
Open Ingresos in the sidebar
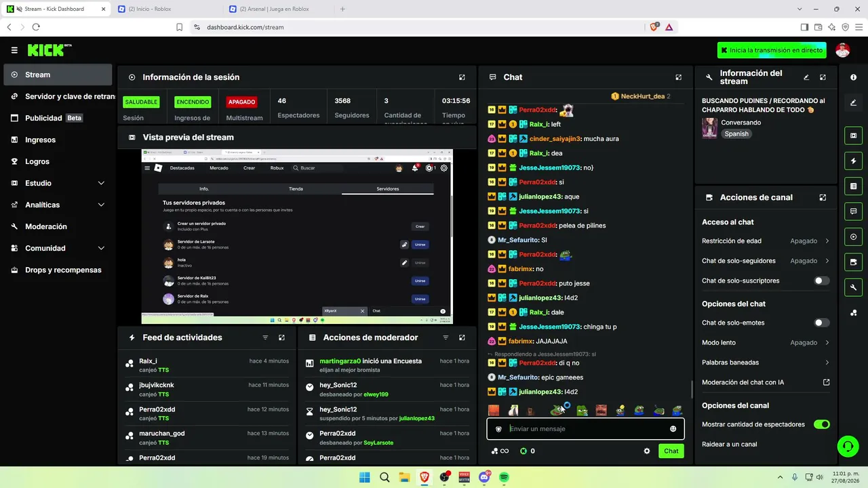58,140
